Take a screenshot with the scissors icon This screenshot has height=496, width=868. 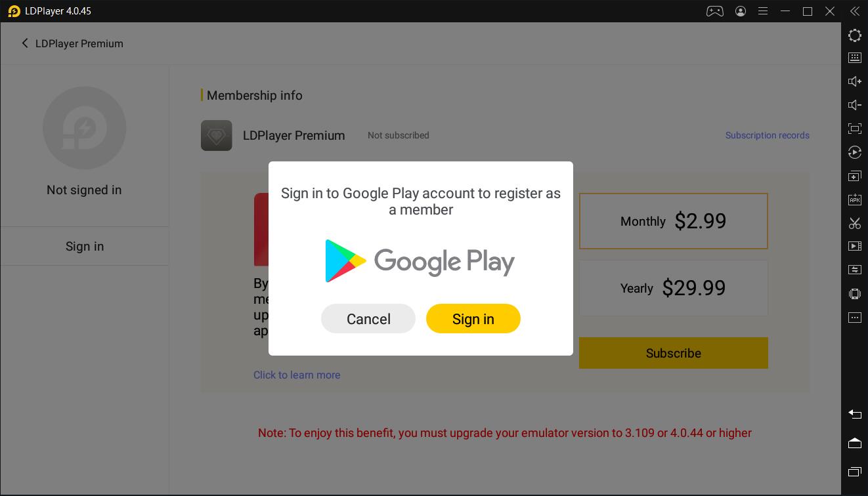coord(854,223)
